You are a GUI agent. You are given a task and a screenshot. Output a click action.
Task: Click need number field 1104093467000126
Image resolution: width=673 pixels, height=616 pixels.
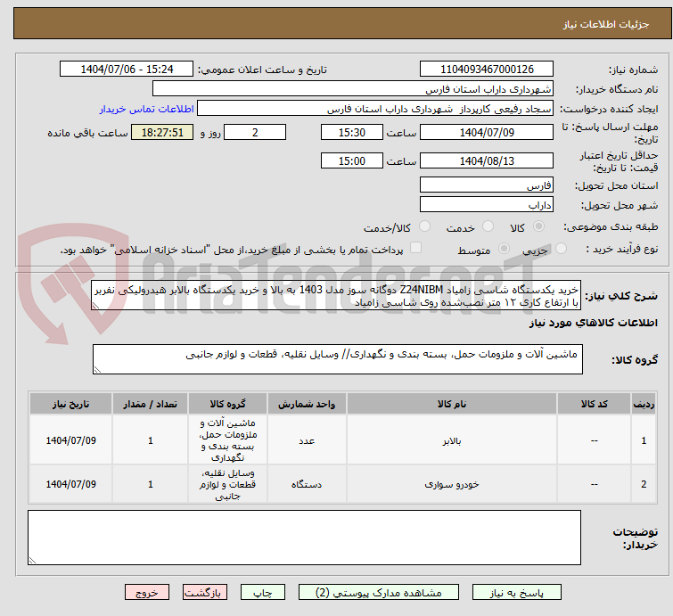tap(487, 70)
